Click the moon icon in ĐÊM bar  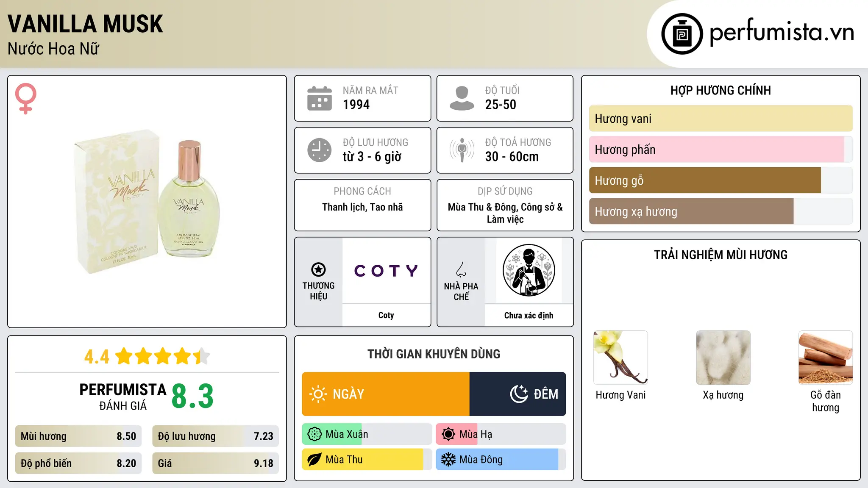pyautogui.click(x=519, y=394)
